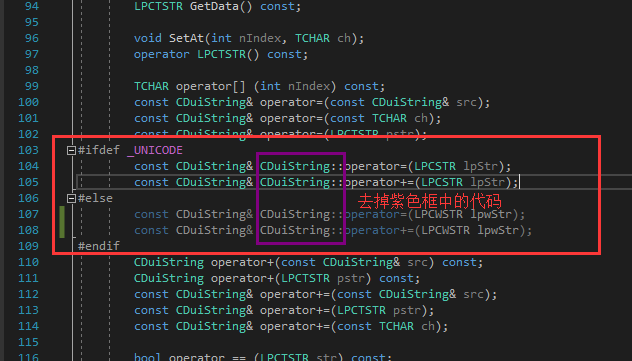This screenshot has width=632, height=361.
Task: Click the LPCWSTR type on line 107
Action: [x=439, y=214]
